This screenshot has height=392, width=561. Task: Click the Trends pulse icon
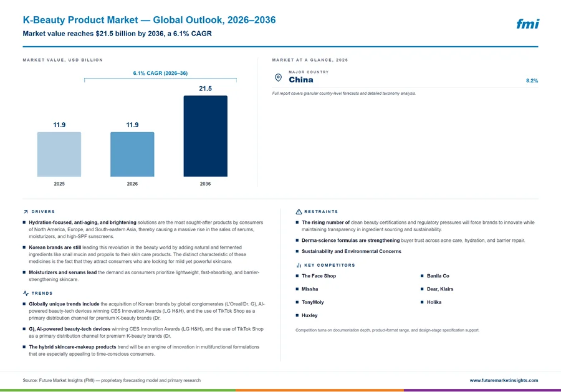(26, 294)
